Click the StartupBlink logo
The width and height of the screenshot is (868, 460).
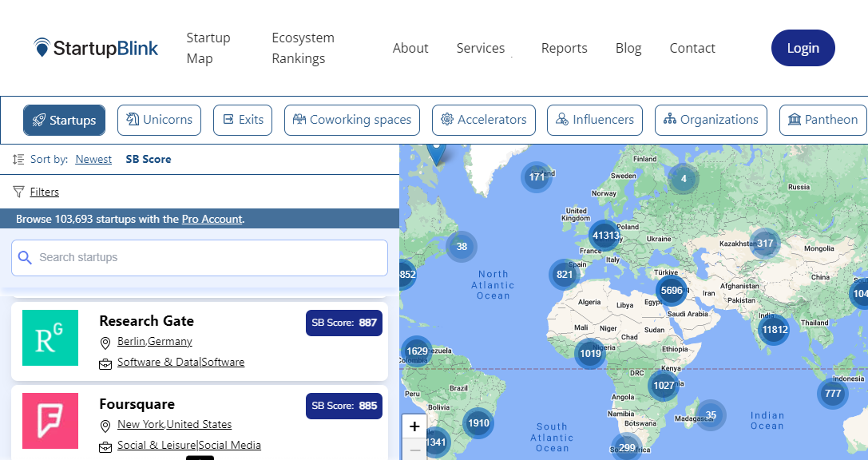pyautogui.click(x=96, y=48)
